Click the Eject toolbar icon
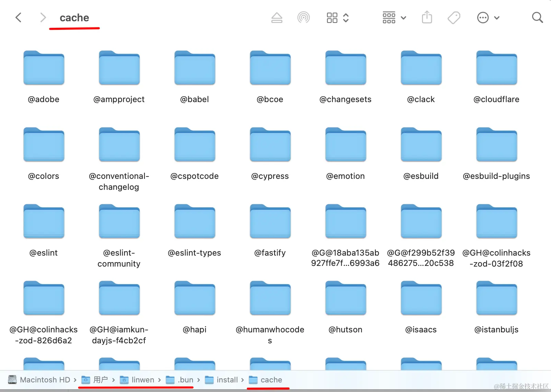The width and height of the screenshot is (551, 392). point(277,17)
